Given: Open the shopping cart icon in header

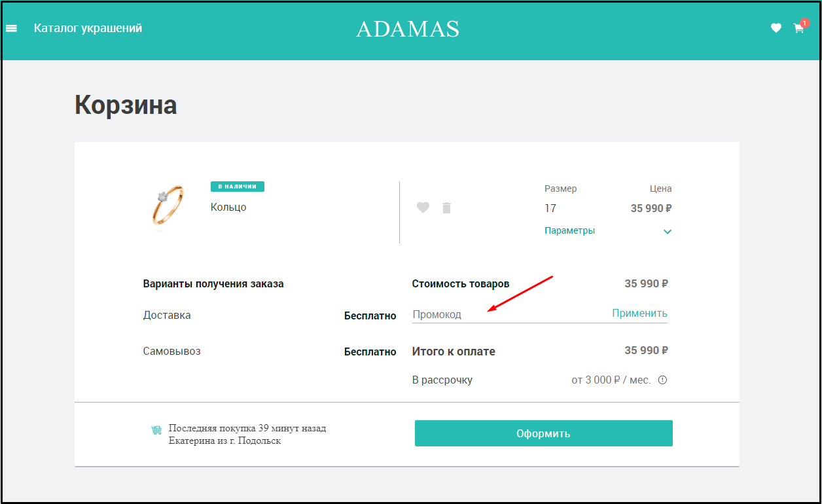Looking at the screenshot, I should (798, 29).
